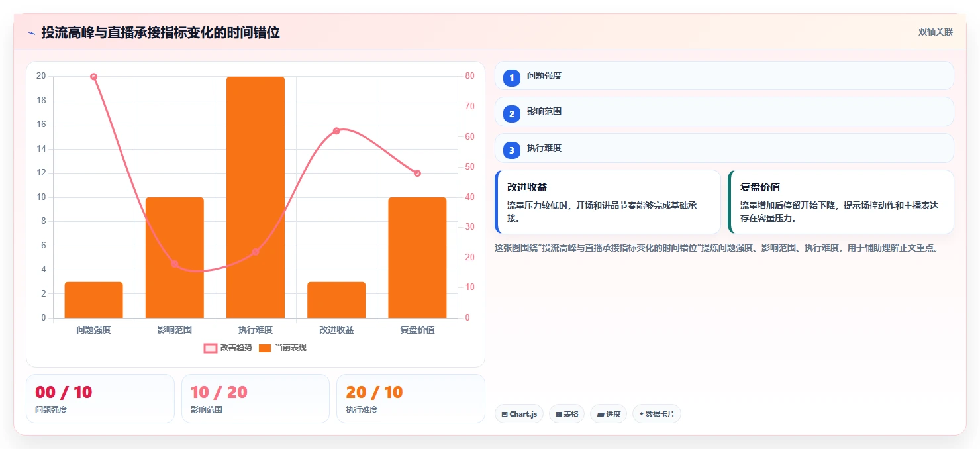Click the 20 / 10 执行难度 stat card
The height and width of the screenshot is (449, 980).
[x=411, y=399]
